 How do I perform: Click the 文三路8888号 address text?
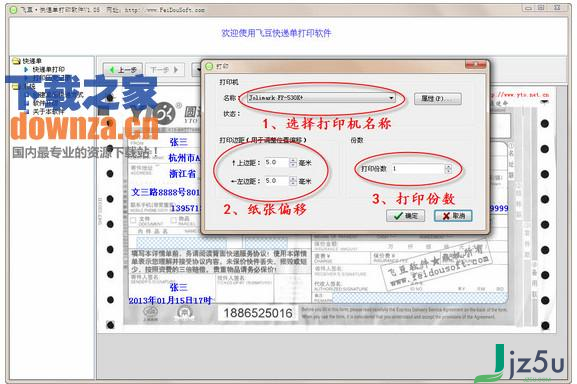click(165, 192)
